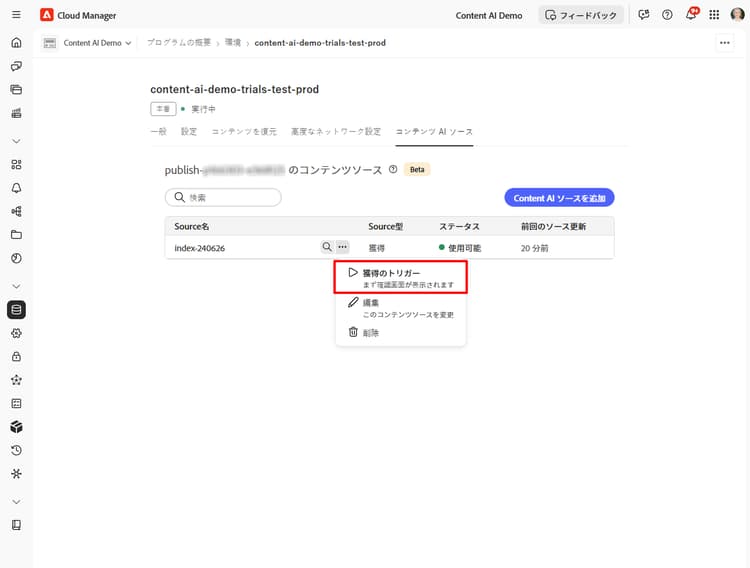Open the dashboard grid sidebar icon
750x568 pixels.
(16, 165)
